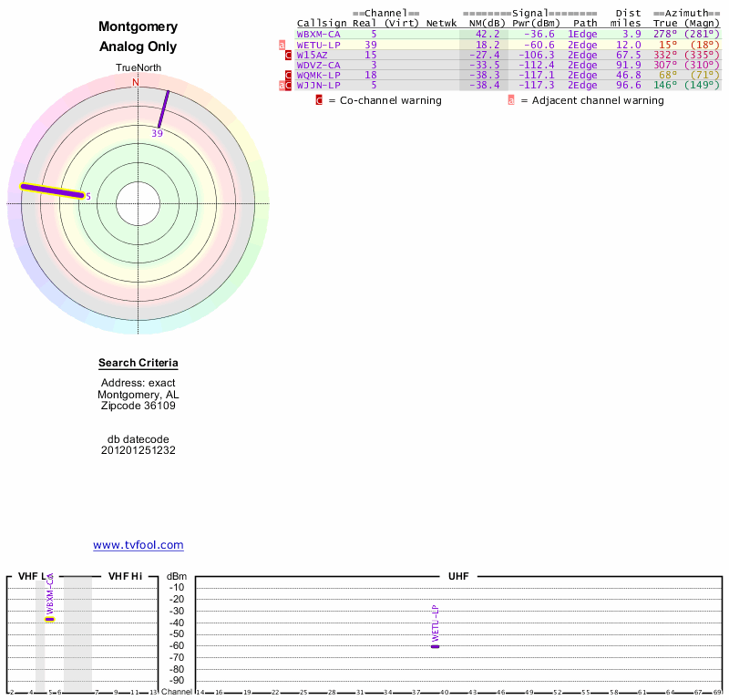Click the red C icon in the legend
Viewport: 729px width, 700px height.
tap(319, 100)
